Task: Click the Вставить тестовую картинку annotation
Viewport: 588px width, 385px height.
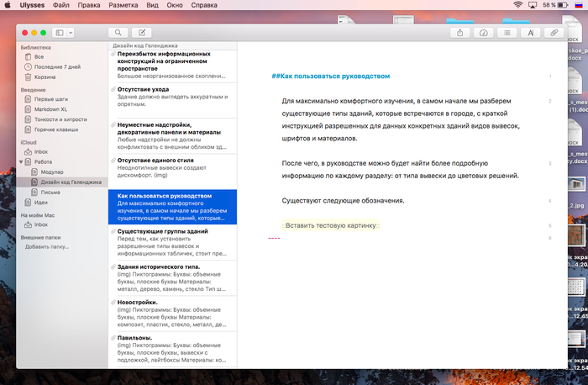Action: click(332, 226)
